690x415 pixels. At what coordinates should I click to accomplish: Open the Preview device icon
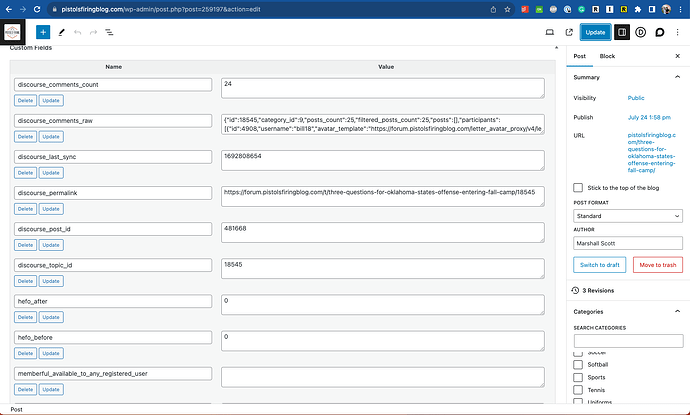(550, 32)
